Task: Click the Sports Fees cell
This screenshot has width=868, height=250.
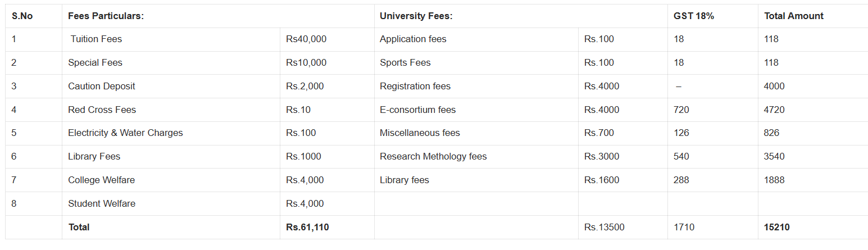Action: click(x=405, y=63)
